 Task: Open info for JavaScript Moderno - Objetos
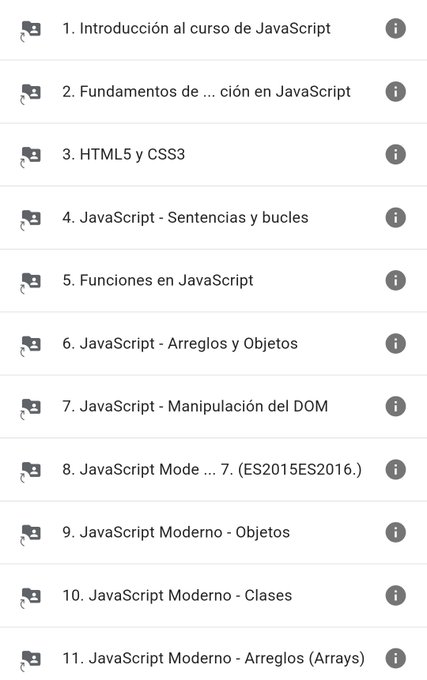[x=395, y=532]
